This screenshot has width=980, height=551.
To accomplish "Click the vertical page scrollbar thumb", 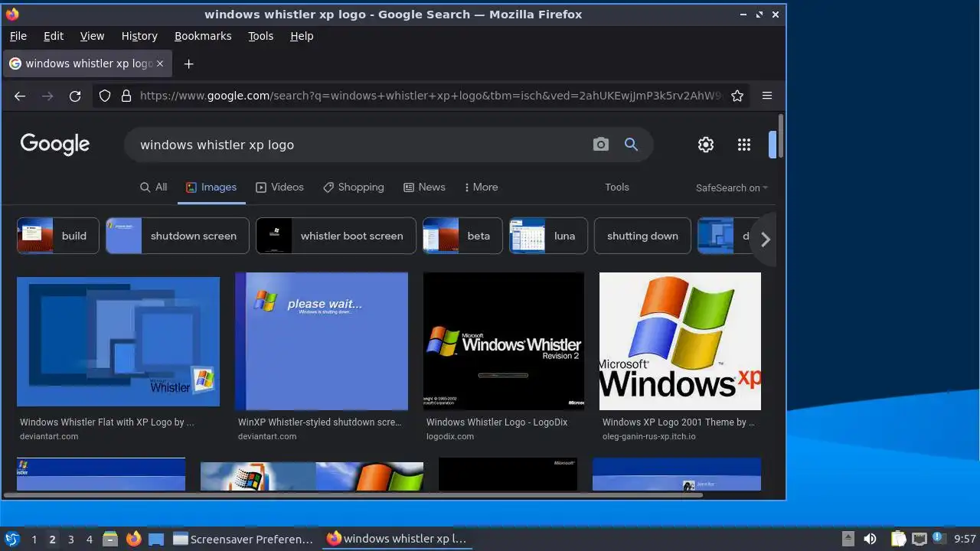I will pos(780,136).
